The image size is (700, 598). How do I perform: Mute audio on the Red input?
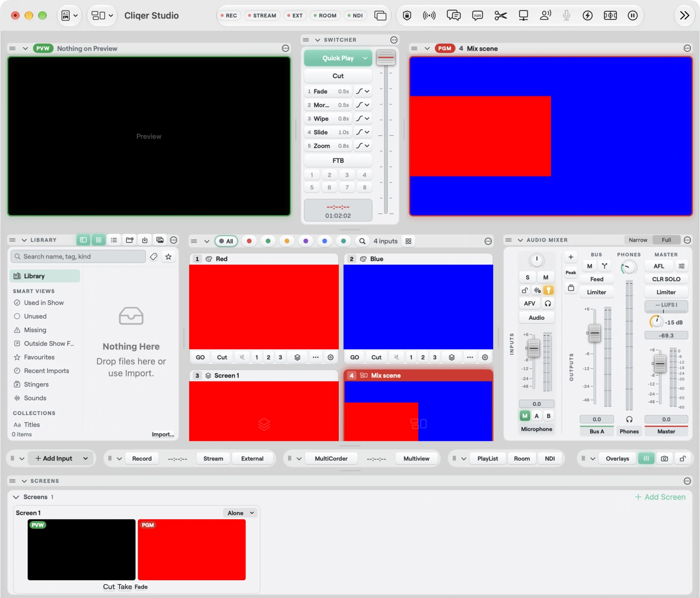tap(242, 357)
